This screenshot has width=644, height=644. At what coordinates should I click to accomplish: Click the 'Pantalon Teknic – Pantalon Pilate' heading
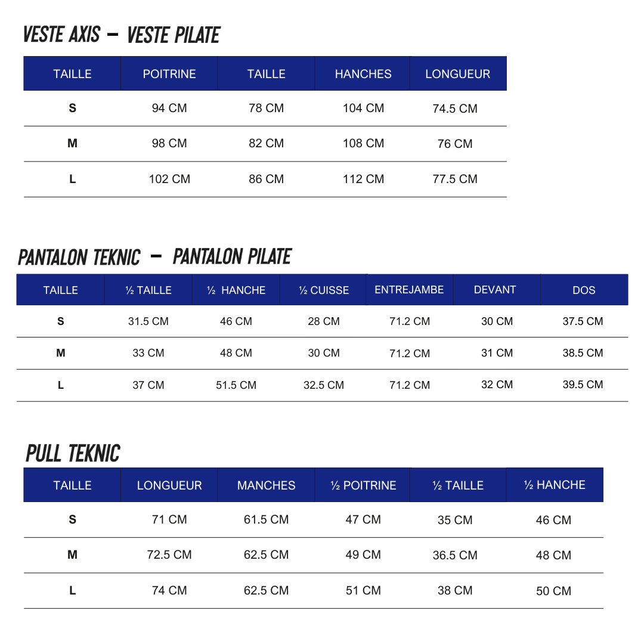click(x=154, y=257)
